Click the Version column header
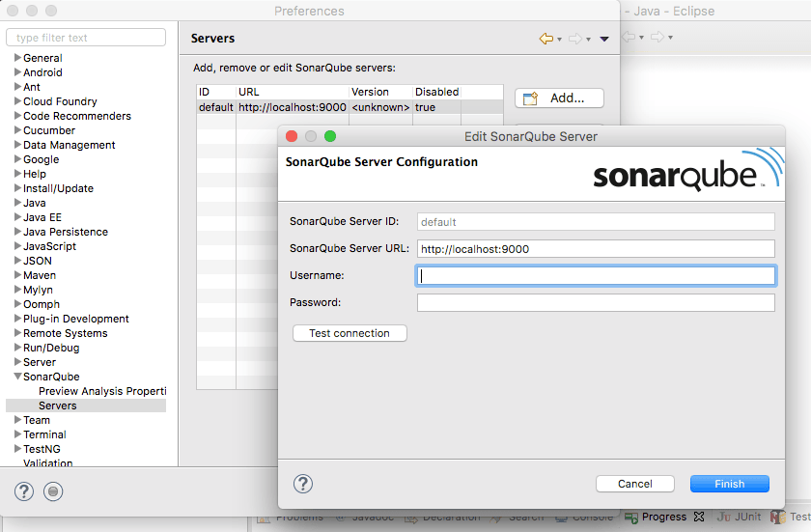 coord(381,92)
